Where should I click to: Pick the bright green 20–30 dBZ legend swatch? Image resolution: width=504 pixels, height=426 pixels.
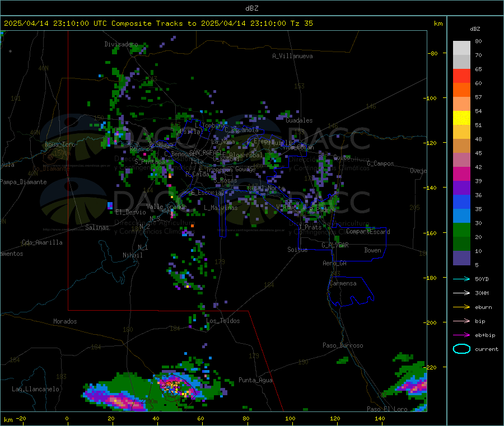click(461, 230)
